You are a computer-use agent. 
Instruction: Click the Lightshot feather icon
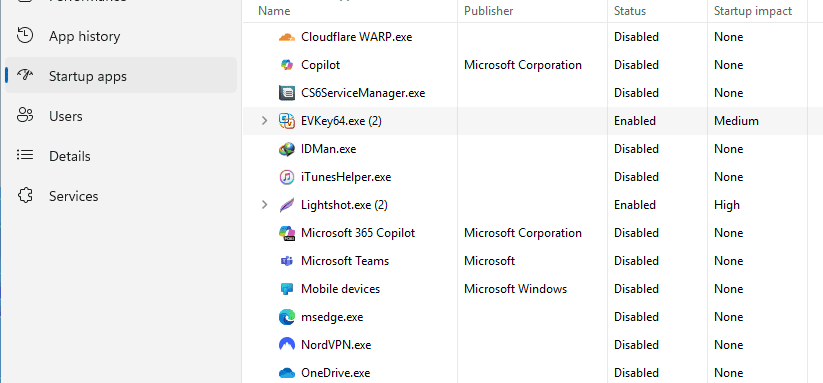287,205
